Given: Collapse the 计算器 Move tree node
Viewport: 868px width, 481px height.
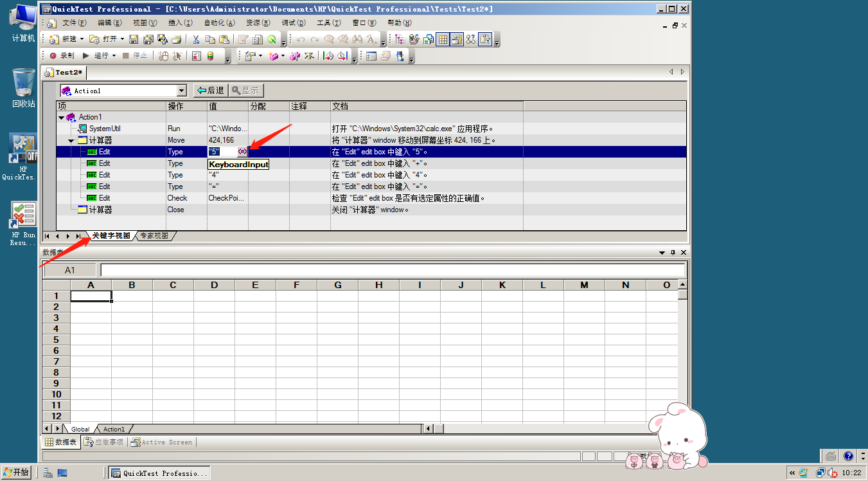Looking at the screenshot, I should pos(71,140).
